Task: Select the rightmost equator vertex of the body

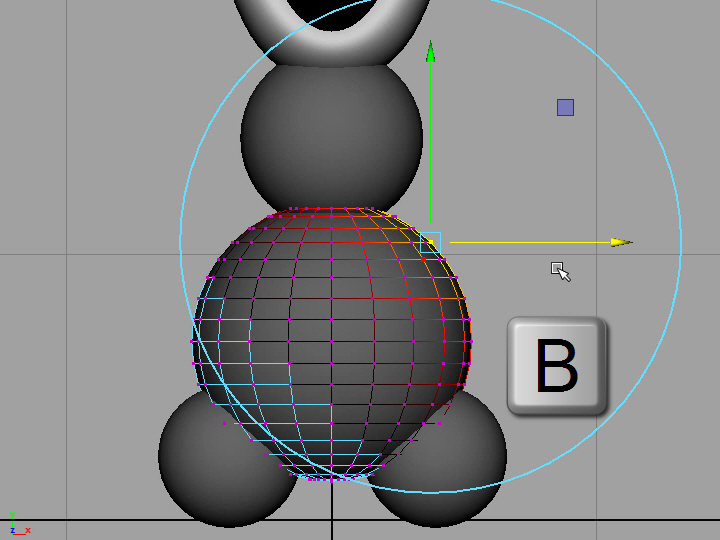Action: 470,342
